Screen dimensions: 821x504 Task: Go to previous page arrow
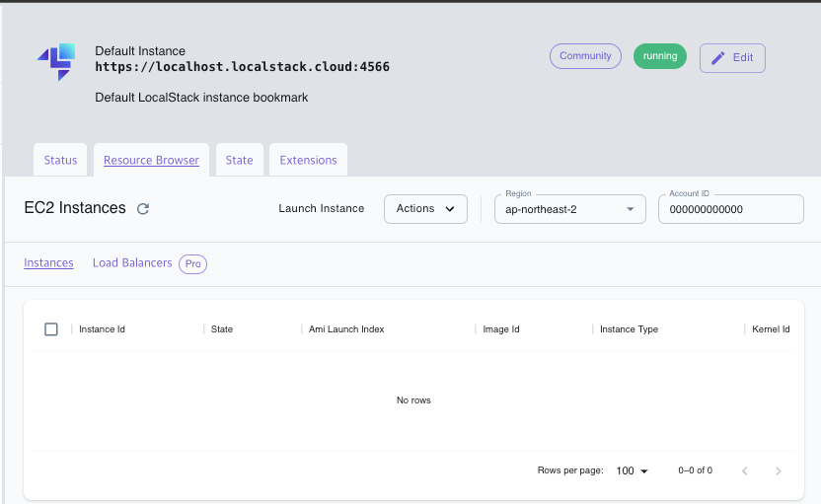pyautogui.click(x=745, y=471)
